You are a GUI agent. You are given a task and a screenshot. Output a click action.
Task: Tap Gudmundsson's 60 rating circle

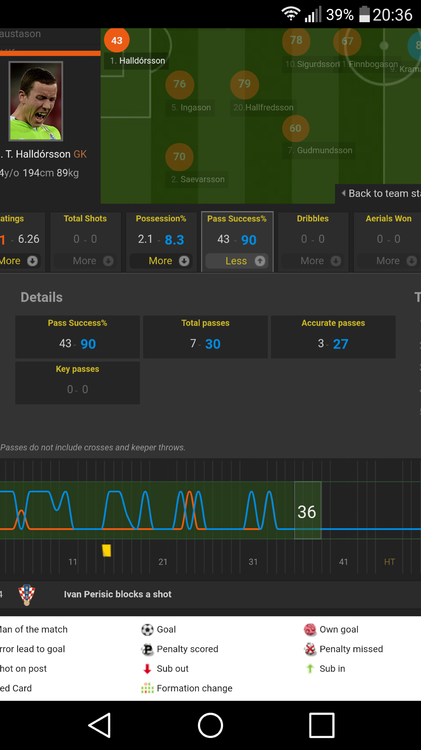[x=296, y=128]
